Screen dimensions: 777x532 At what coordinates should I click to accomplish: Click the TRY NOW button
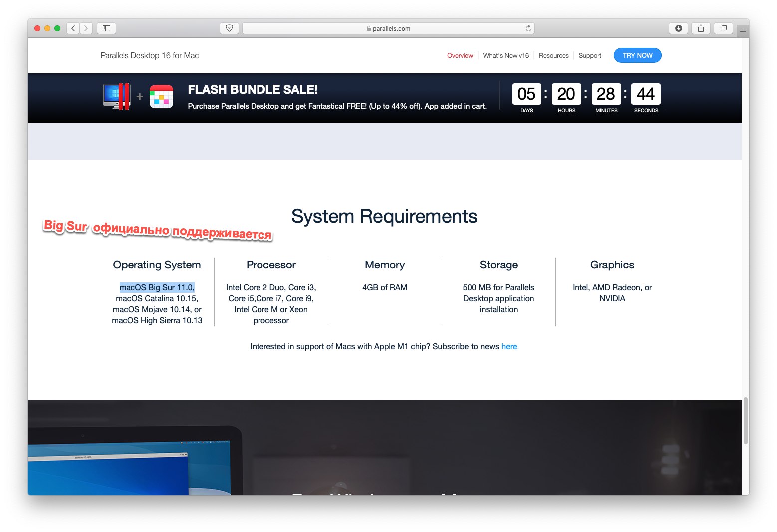[x=637, y=55]
